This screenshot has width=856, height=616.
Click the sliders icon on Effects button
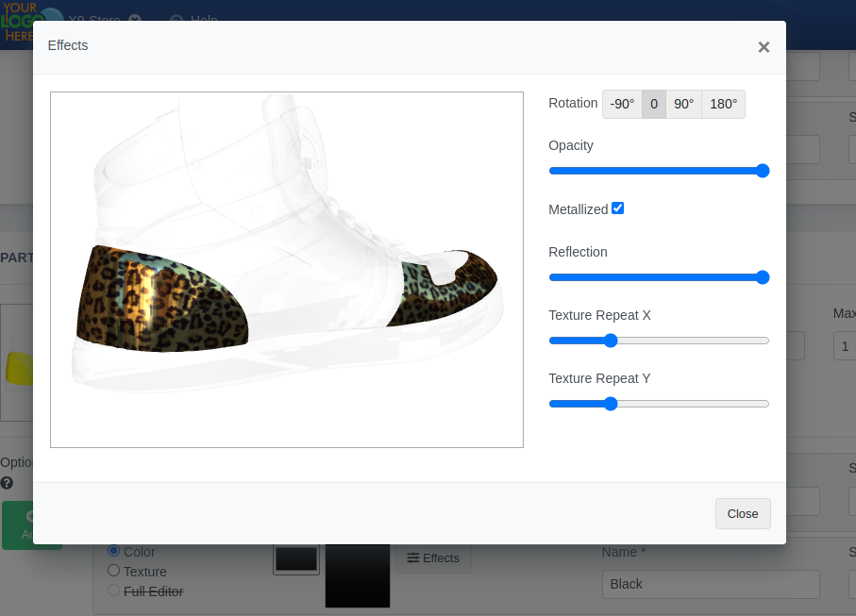coord(412,558)
